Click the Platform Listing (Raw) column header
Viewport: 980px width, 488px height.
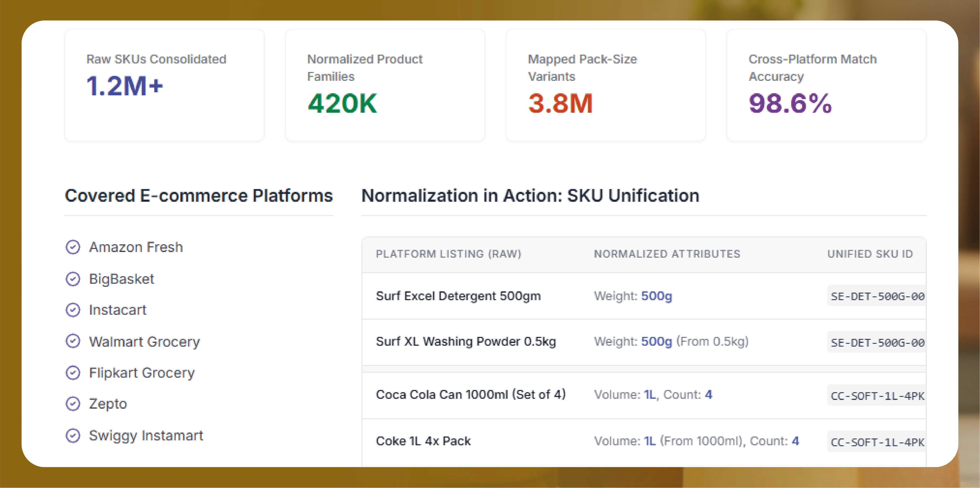click(x=448, y=254)
